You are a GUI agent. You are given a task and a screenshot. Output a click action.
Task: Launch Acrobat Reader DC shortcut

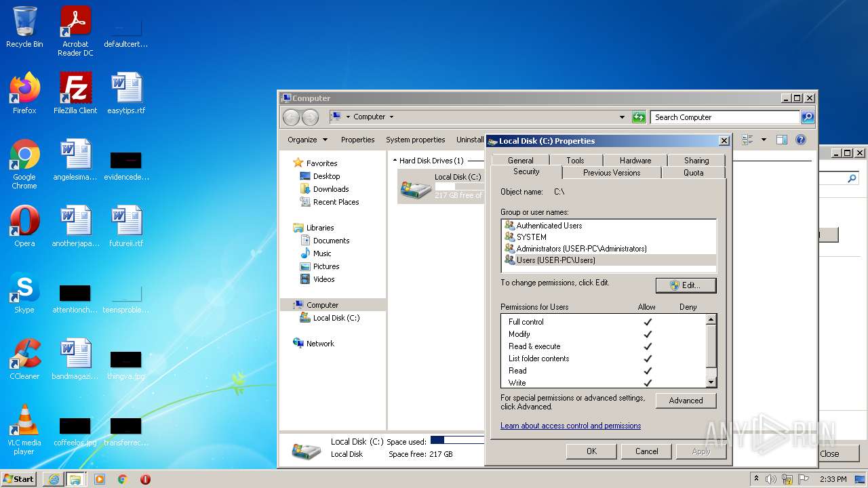click(75, 31)
